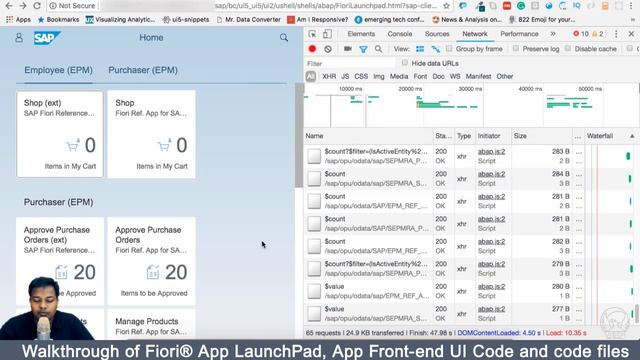This screenshot has width=640, height=360.
Task: Sort requests by Name column
Action: [x=369, y=136]
